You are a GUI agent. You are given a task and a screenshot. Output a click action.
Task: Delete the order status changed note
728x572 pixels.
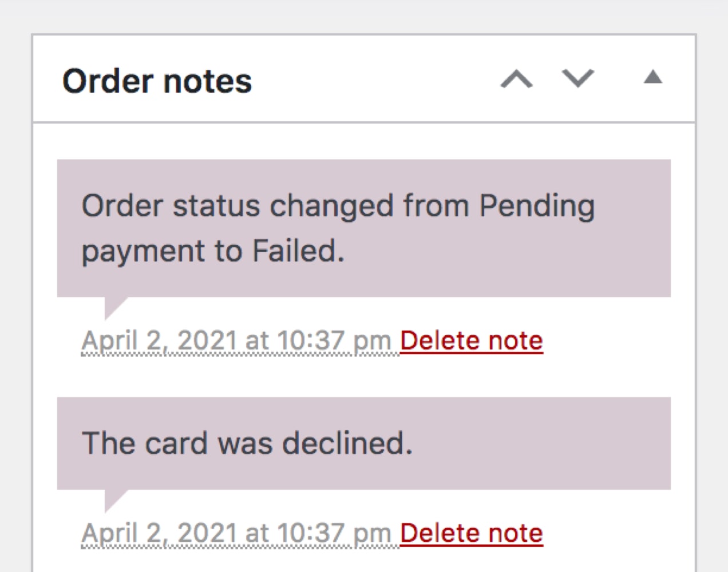tap(471, 341)
